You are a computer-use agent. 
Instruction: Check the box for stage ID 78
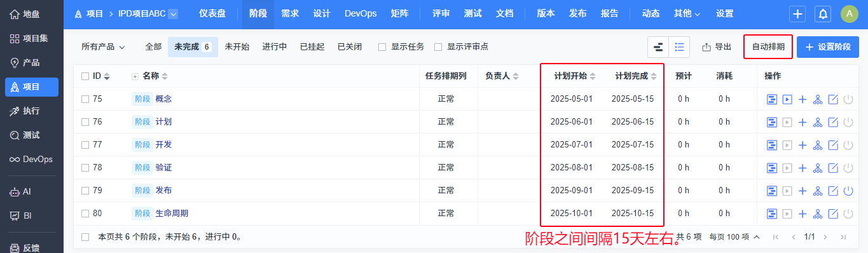coord(85,168)
